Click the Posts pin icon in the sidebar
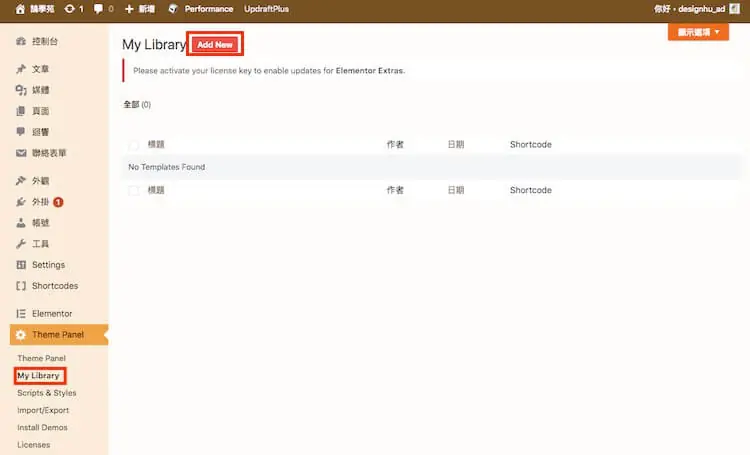 pos(21,69)
